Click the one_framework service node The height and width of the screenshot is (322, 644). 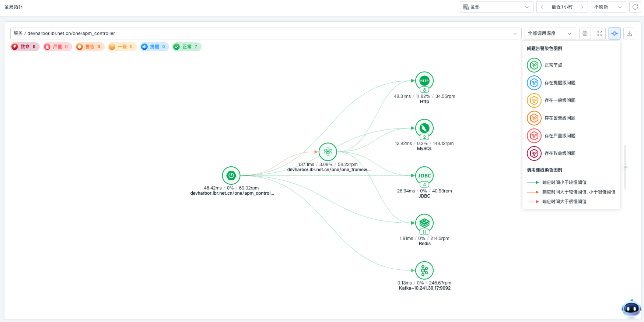328,152
